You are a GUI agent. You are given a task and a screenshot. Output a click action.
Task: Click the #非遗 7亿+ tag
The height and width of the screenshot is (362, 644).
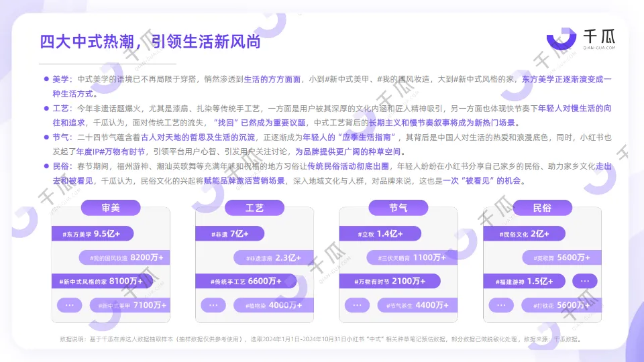tap(229, 233)
